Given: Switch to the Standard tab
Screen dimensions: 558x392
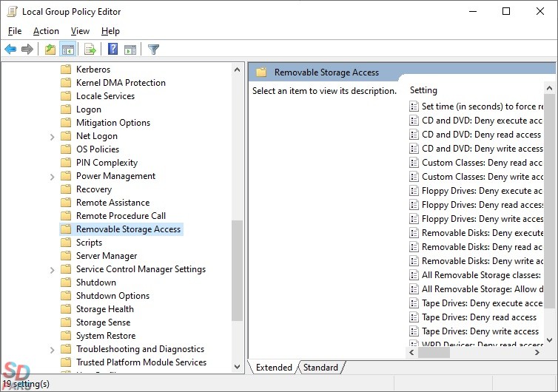Looking at the screenshot, I should (x=320, y=368).
